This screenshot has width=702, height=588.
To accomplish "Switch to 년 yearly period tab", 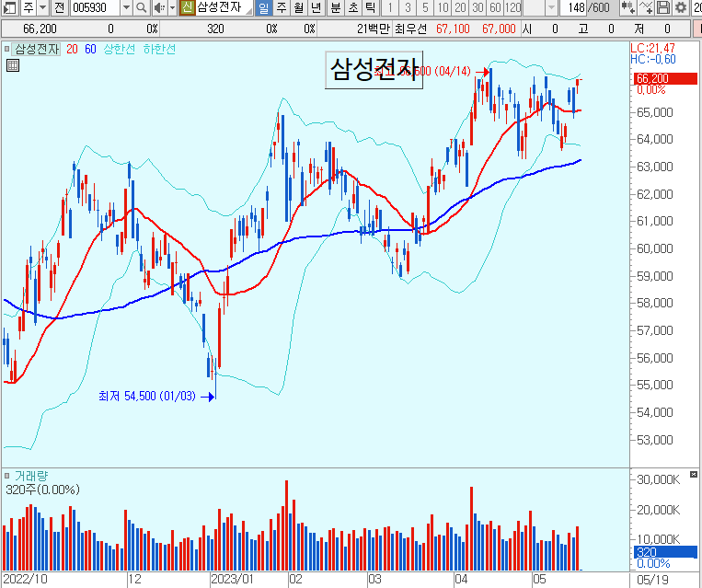I will tap(316, 7).
